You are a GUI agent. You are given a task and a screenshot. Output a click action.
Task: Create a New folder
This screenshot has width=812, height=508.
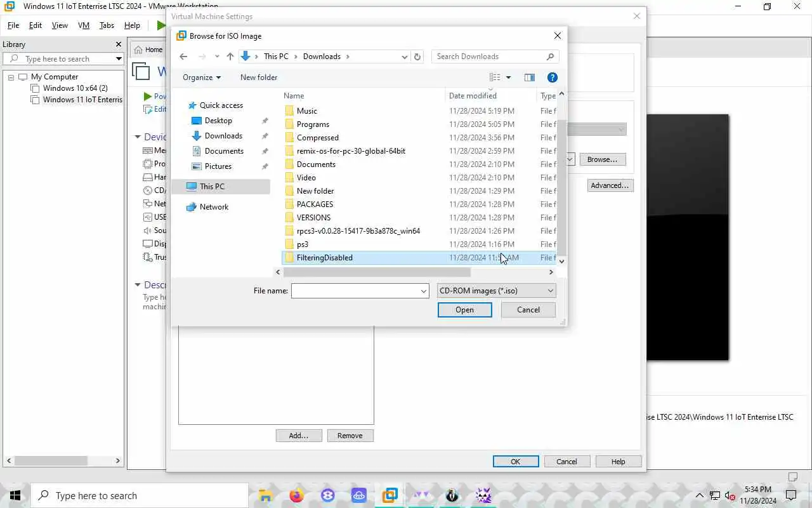[x=259, y=77]
